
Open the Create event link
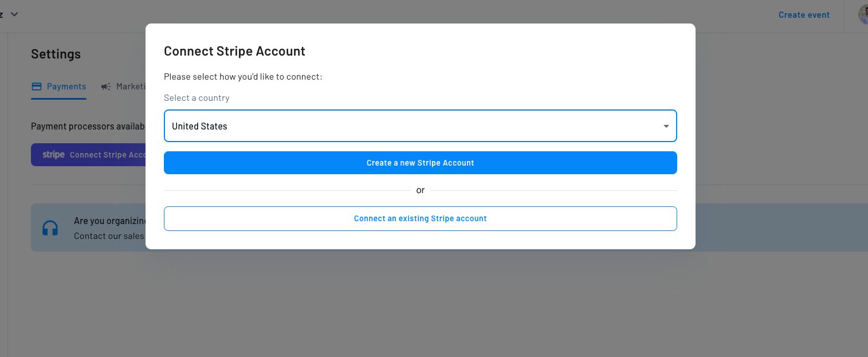(804, 15)
